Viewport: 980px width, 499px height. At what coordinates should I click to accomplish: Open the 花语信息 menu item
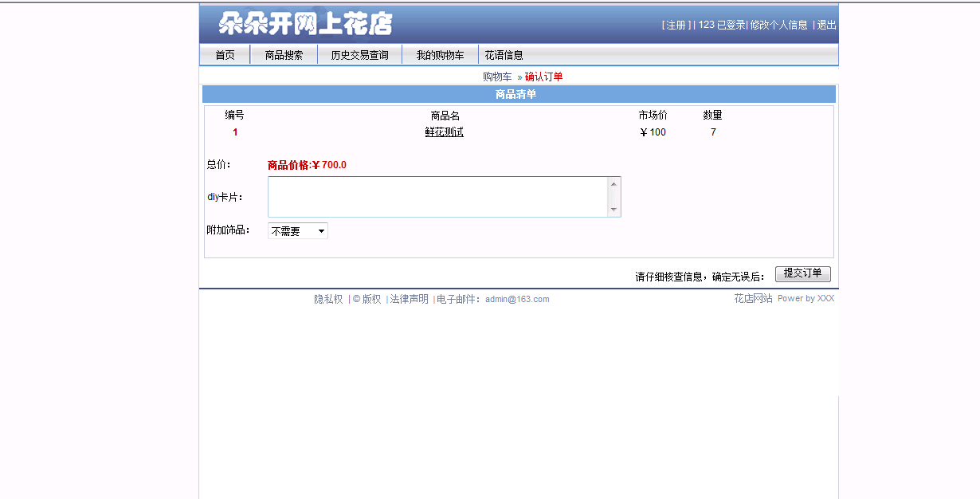point(504,55)
